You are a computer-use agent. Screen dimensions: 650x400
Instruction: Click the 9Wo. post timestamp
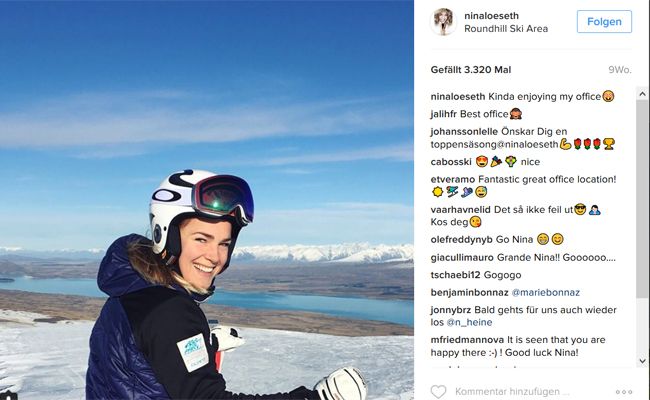click(620, 70)
